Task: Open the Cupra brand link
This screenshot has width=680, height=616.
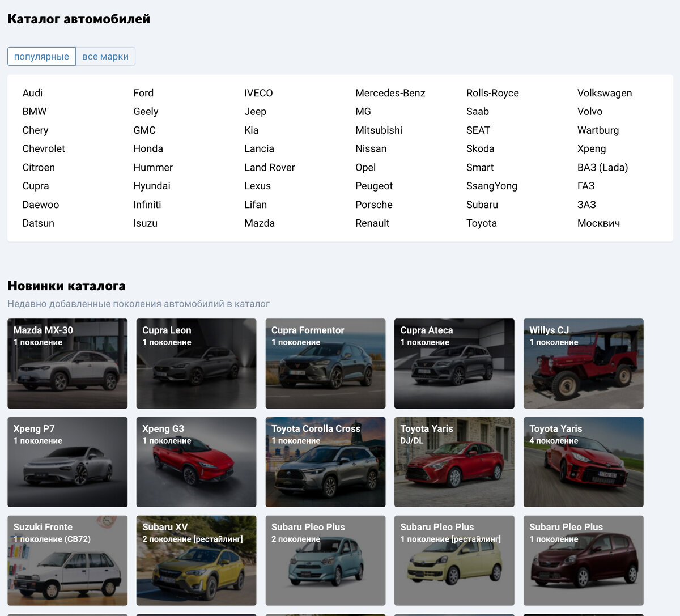Action: point(36,186)
